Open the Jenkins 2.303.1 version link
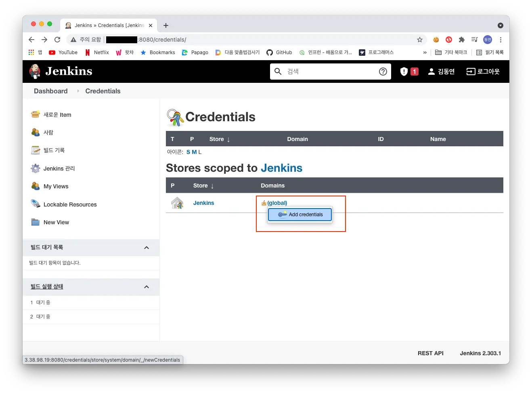 tap(480, 353)
